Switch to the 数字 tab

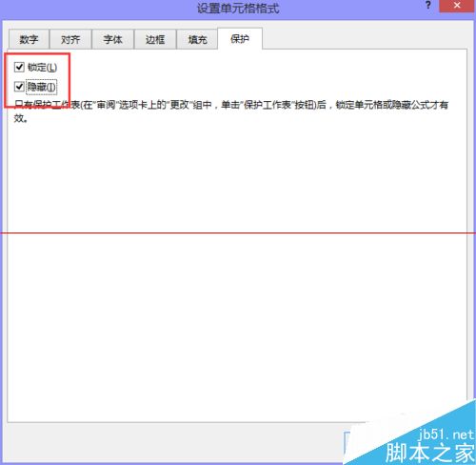[29, 39]
